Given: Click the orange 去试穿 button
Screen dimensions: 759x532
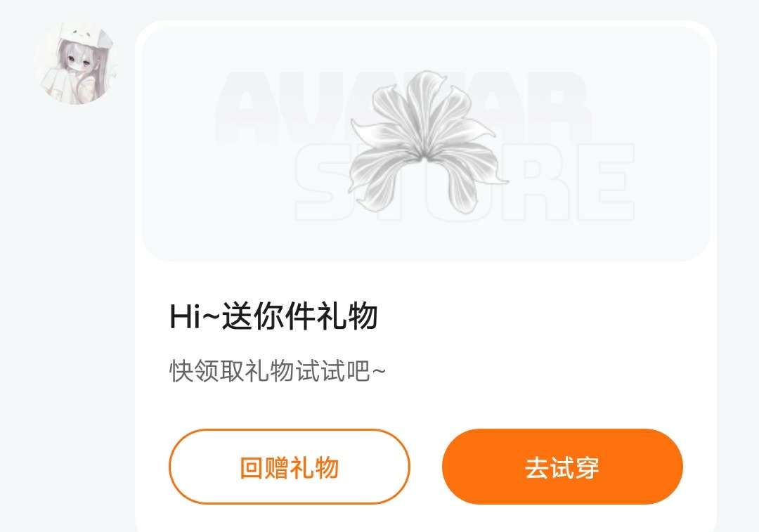Looking at the screenshot, I should click(562, 467).
